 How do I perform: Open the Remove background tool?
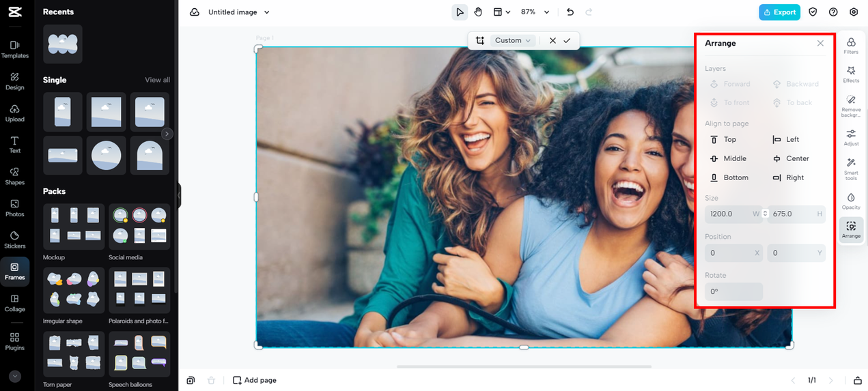point(851,105)
